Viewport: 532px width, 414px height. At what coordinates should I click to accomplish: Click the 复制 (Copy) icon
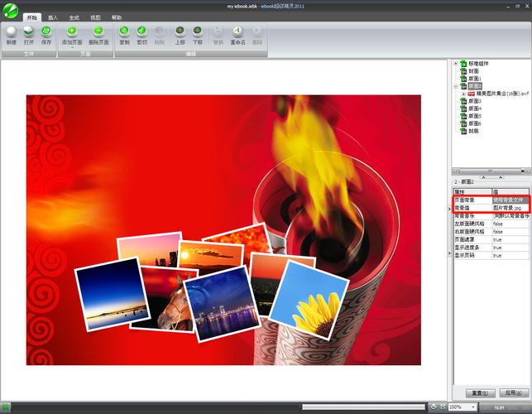coord(124,32)
